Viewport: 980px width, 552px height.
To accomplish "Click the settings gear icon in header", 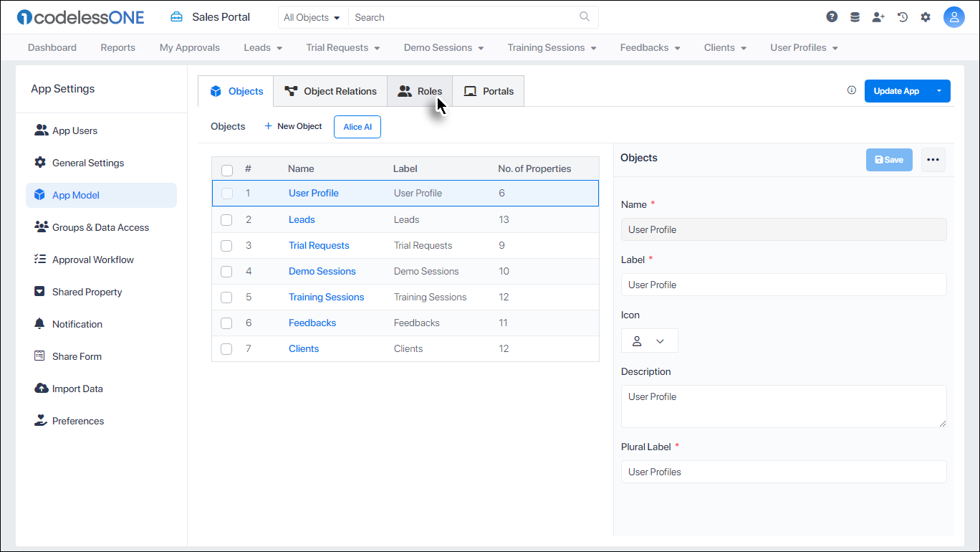I will 926,17.
